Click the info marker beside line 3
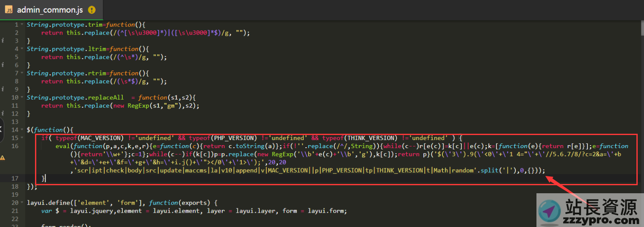This screenshot has width=644, height=227. pyautogui.click(x=3, y=41)
